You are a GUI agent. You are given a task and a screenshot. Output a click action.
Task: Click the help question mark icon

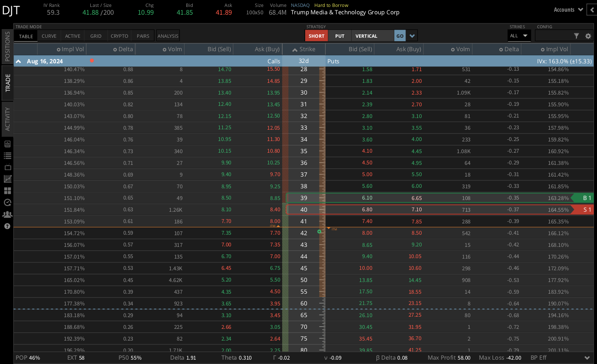point(7,226)
